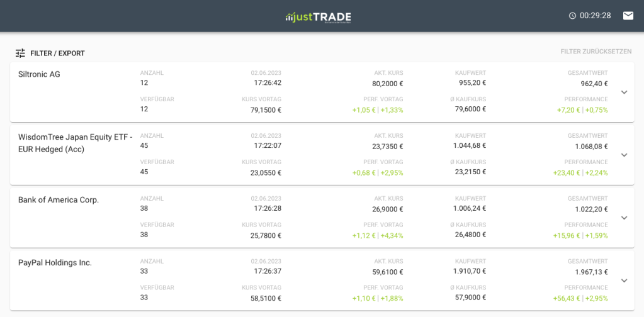Open the mail inbox envelope icon
Image resolution: width=644 pixels, height=317 pixels.
(x=628, y=16)
